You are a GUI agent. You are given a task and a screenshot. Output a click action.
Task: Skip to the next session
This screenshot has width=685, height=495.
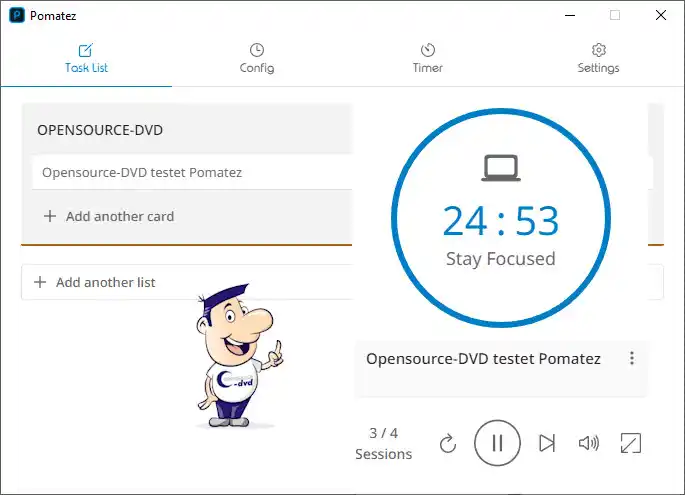pos(547,443)
